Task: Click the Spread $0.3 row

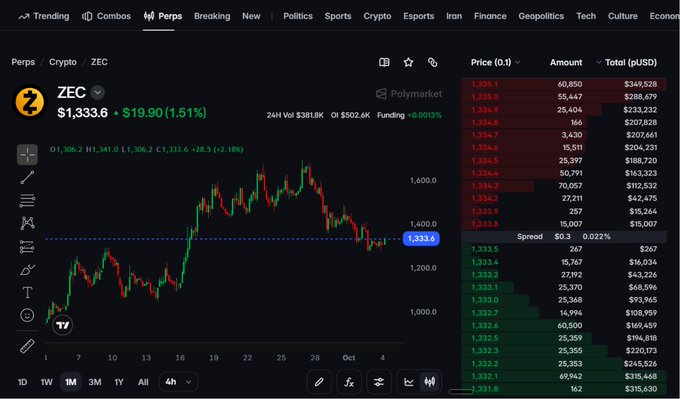Action: point(564,236)
